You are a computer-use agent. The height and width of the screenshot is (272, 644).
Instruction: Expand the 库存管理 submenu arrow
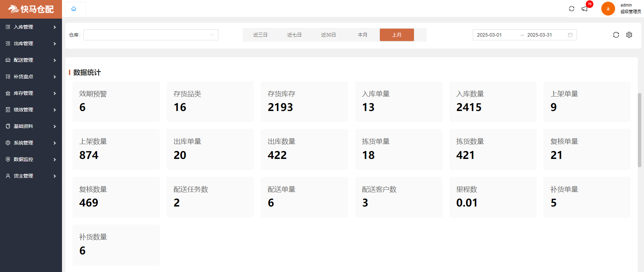55,93
